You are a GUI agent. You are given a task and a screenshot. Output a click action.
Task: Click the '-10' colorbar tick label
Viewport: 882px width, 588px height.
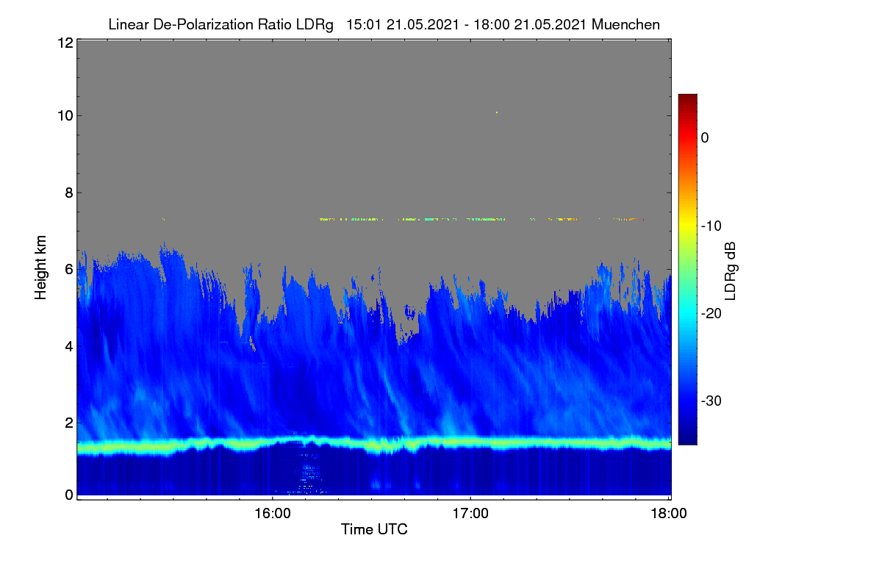710,226
